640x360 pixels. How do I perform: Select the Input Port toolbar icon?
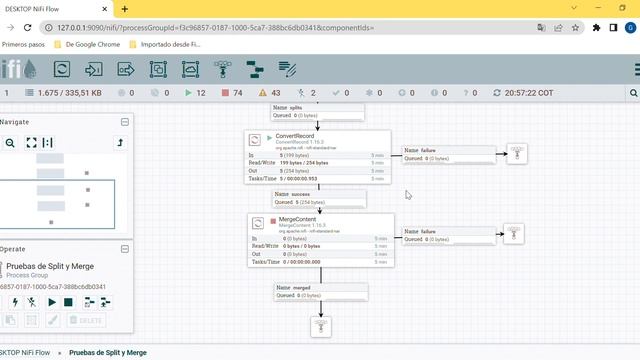(x=93, y=69)
